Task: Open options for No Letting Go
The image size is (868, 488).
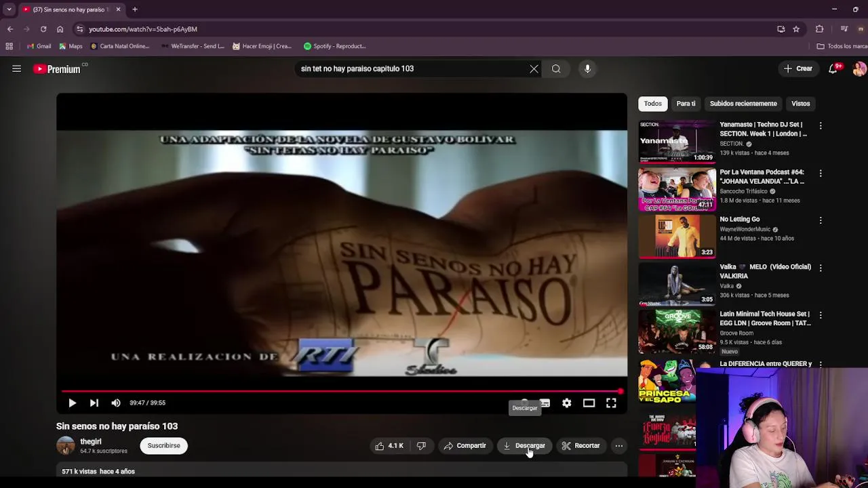Action: (x=821, y=221)
